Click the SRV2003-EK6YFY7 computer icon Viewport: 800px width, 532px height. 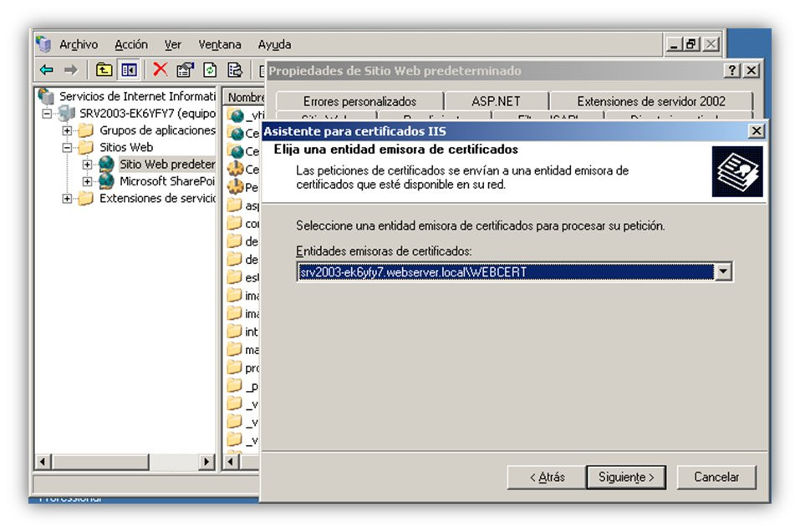coord(67,113)
